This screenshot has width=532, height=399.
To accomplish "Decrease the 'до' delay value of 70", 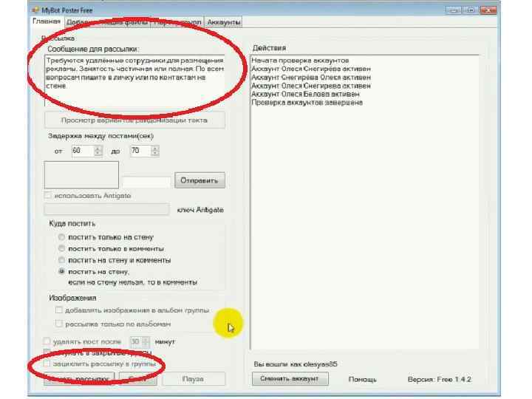I will pyautogui.click(x=155, y=153).
